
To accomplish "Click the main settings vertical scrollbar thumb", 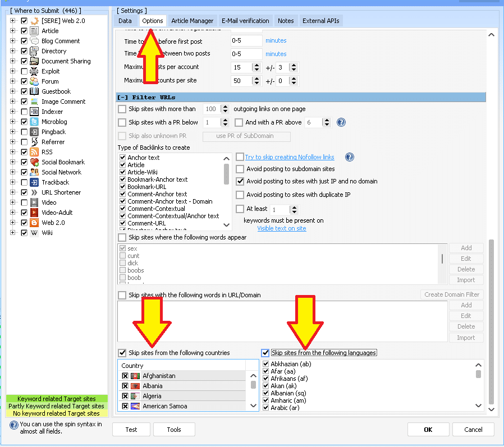I will (491, 322).
